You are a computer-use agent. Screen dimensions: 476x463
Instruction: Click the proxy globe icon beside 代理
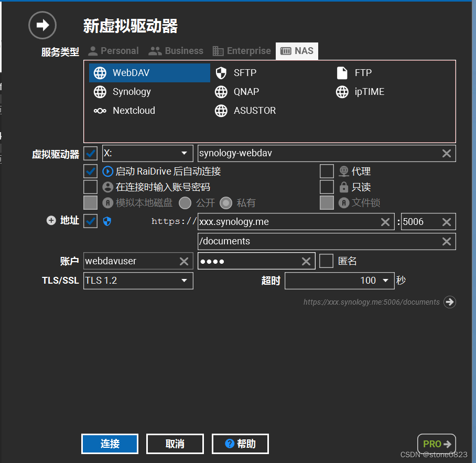click(344, 171)
